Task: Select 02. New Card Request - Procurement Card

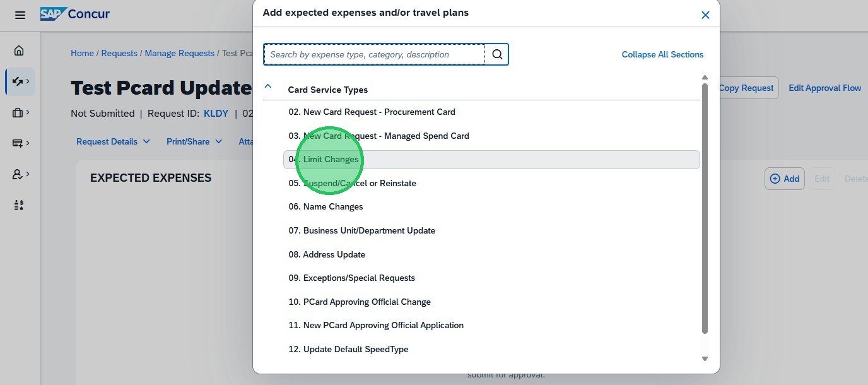Action: pyautogui.click(x=491, y=112)
